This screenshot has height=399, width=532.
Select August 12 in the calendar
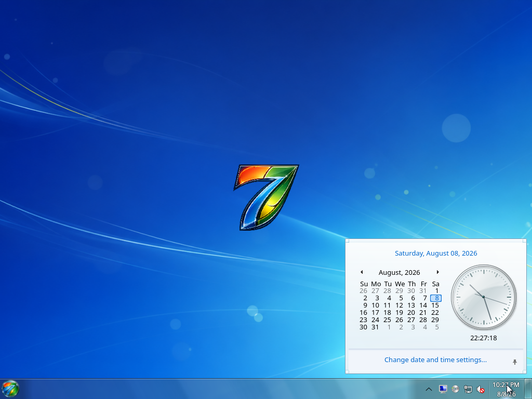[x=400, y=305]
